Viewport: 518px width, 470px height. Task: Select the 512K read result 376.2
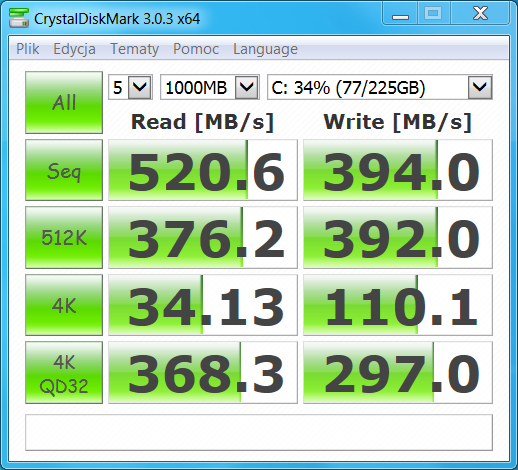203,237
